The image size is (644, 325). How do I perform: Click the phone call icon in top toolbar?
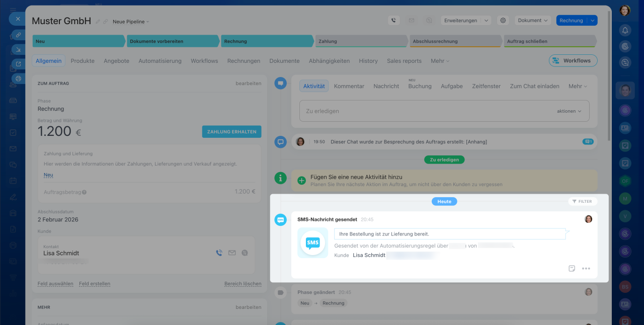393,21
